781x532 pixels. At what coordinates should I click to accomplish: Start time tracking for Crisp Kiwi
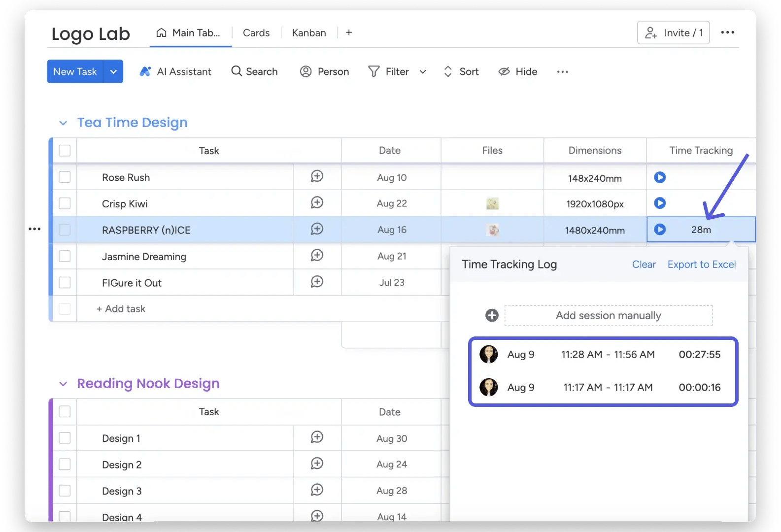click(x=660, y=203)
